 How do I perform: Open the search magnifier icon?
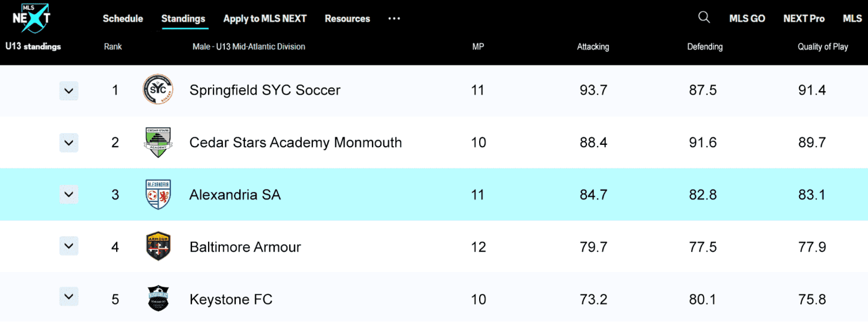click(704, 18)
